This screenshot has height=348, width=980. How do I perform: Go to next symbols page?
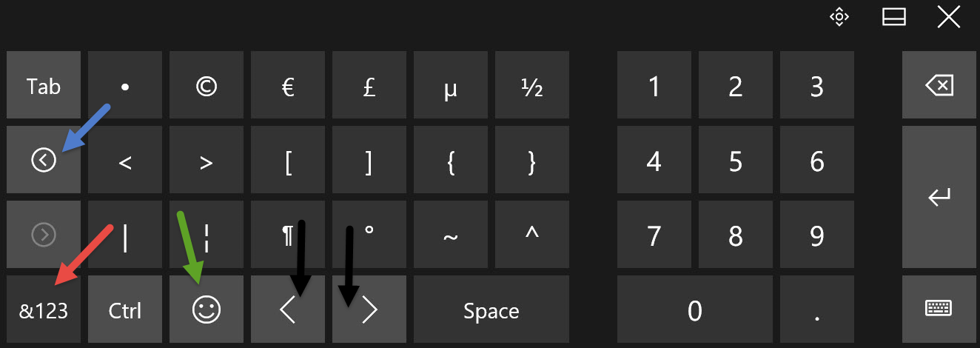click(44, 235)
